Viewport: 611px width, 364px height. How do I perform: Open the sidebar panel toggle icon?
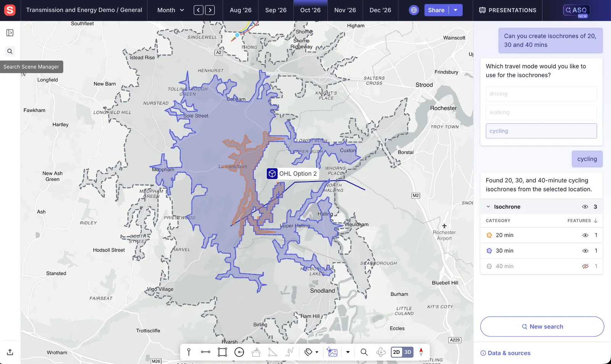[10, 33]
